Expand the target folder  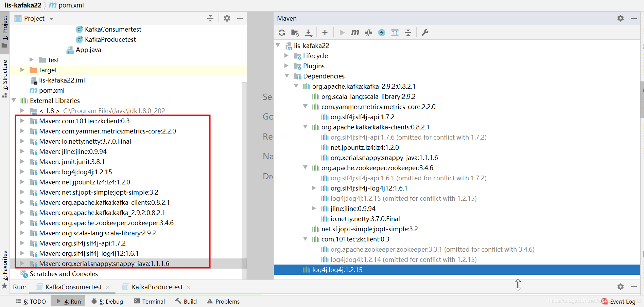tap(22, 70)
